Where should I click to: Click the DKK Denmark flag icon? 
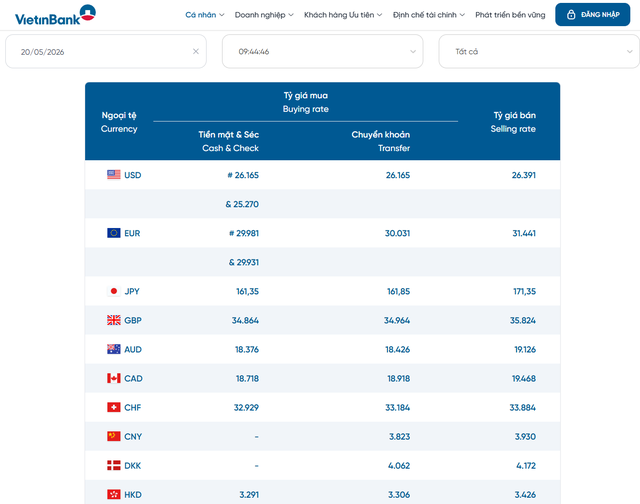click(x=113, y=465)
